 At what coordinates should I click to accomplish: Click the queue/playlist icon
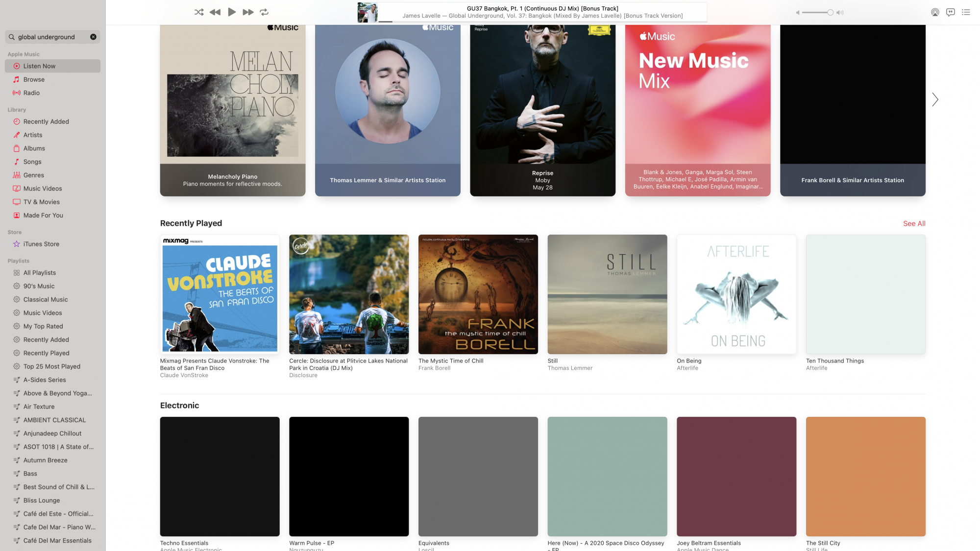(967, 12)
